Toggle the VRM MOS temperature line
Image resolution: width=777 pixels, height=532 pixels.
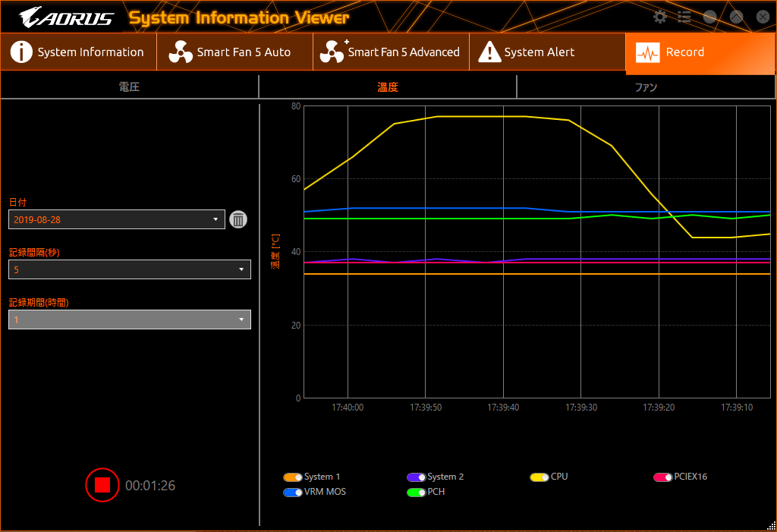[x=292, y=493]
